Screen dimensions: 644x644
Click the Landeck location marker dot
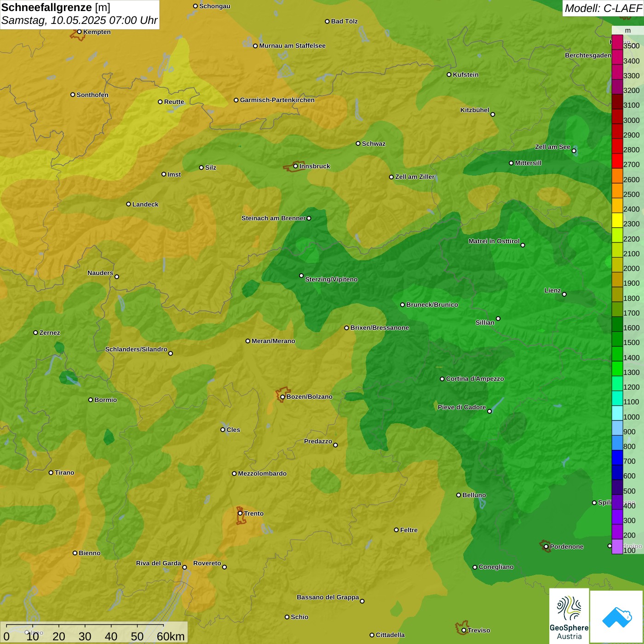click(x=128, y=204)
